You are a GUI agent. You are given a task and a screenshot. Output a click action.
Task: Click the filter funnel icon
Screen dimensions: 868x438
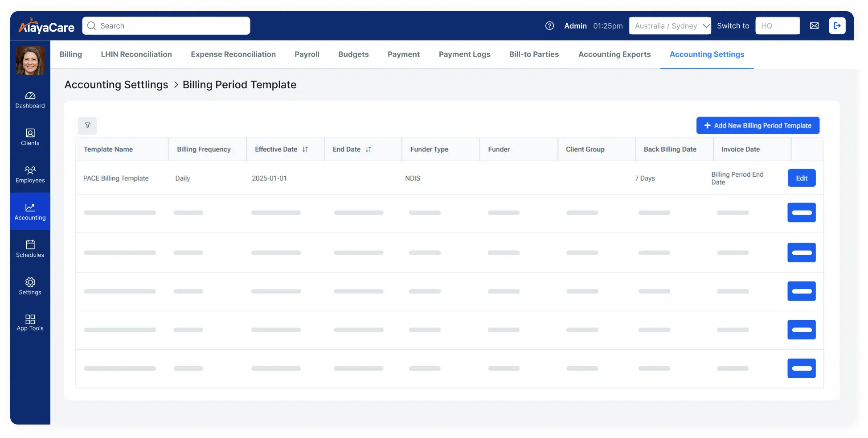(87, 125)
